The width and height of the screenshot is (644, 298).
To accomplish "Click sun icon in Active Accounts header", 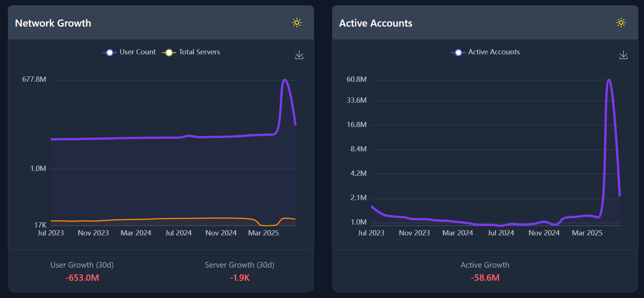I will click(x=621, y=22).
